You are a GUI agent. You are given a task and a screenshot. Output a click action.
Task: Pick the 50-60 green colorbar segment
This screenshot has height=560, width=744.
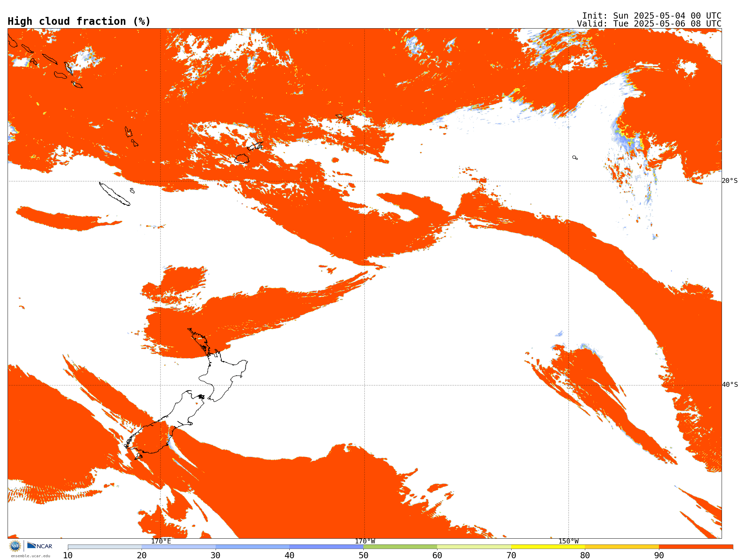click(400, 547)
